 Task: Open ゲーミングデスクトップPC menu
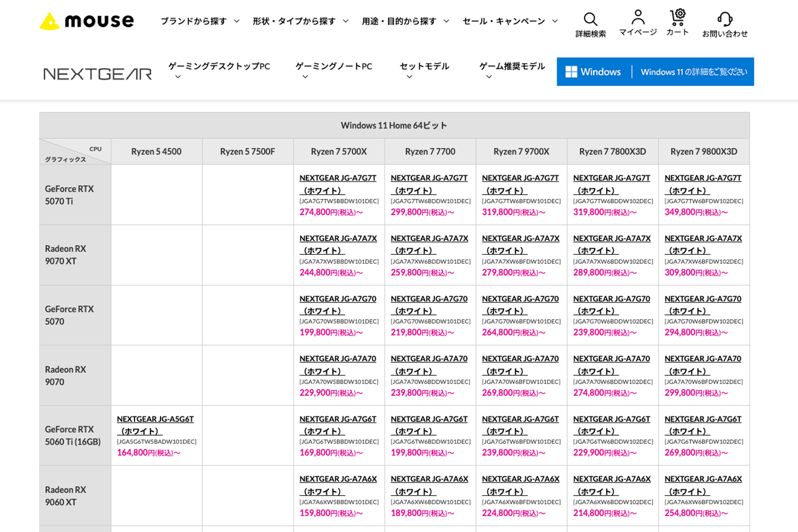[219, 66]
